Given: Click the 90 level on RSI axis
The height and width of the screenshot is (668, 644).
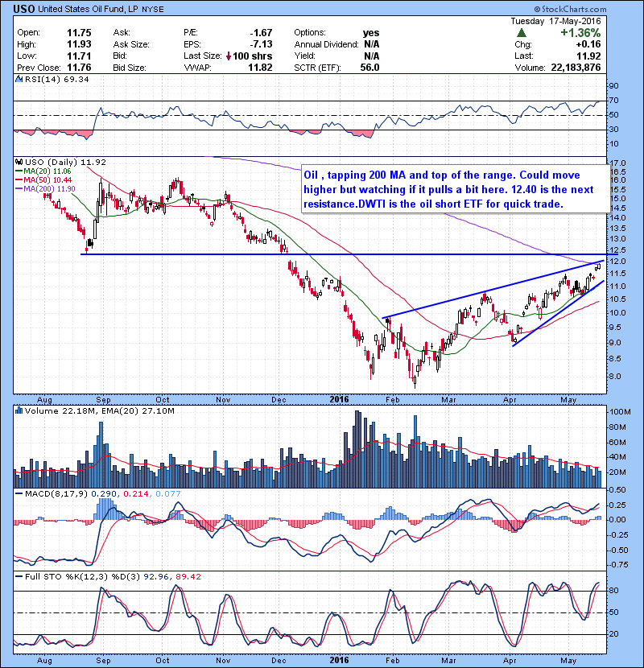Looking at the screenshot, I should point(613,86).
